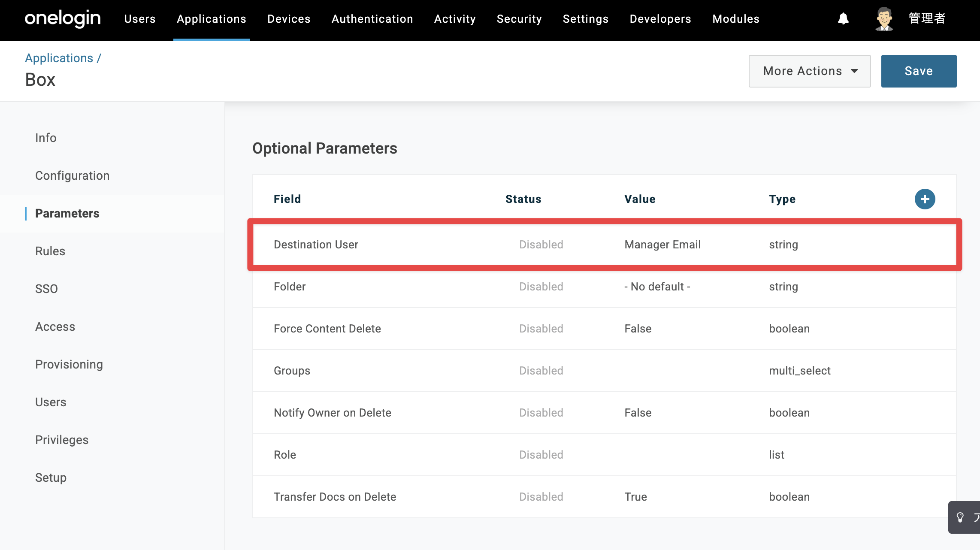Switch to the Info sidebar tab

(46, 138)
